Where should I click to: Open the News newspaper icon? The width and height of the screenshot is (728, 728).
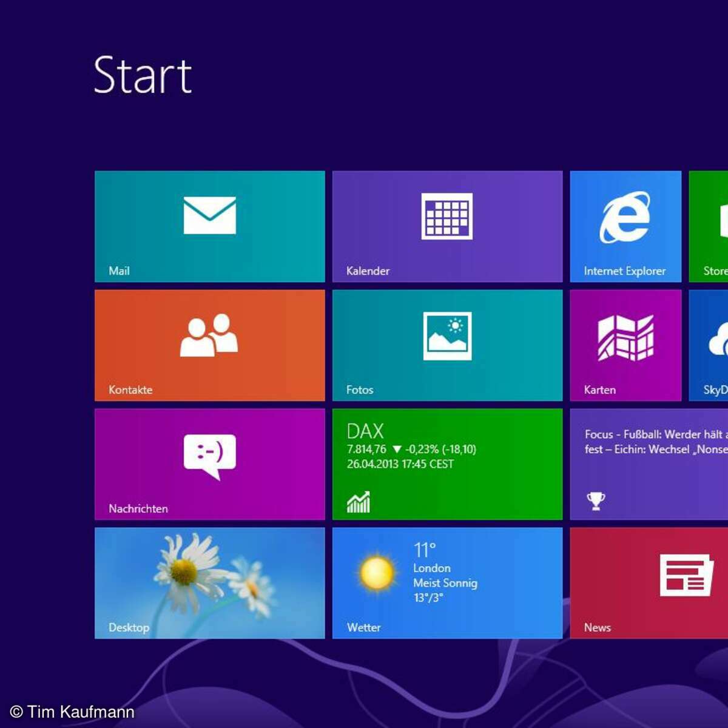tap(686, 575)
